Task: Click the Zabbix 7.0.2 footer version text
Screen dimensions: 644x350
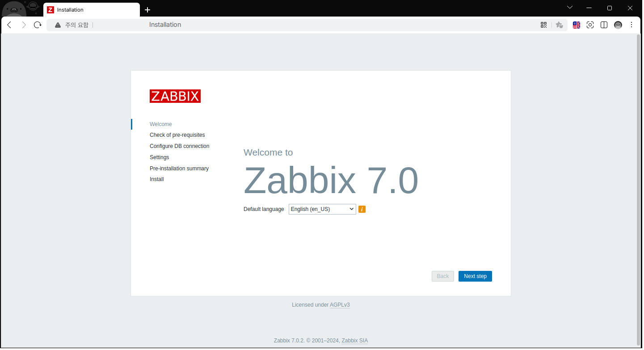Action: [x=289, y=341]
